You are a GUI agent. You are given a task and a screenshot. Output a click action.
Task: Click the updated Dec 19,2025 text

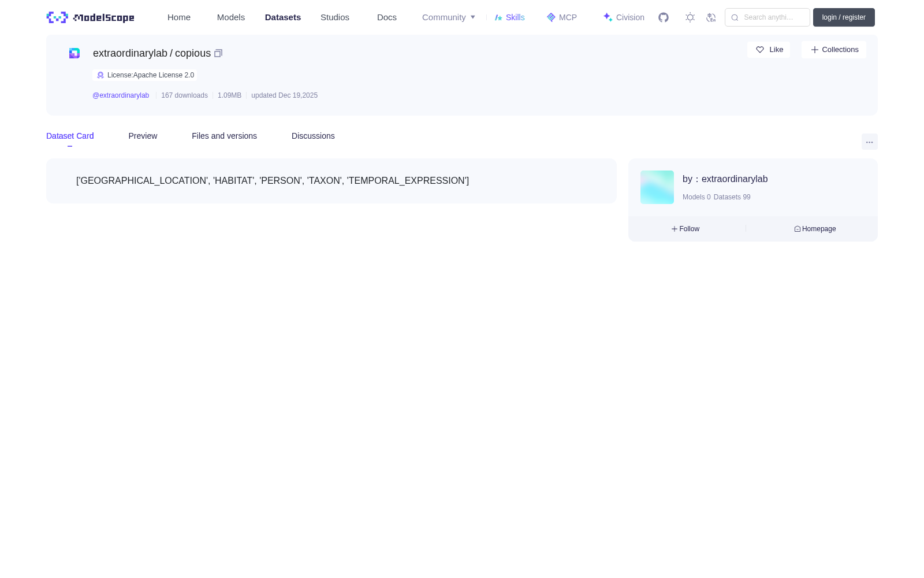click(284, 95)
